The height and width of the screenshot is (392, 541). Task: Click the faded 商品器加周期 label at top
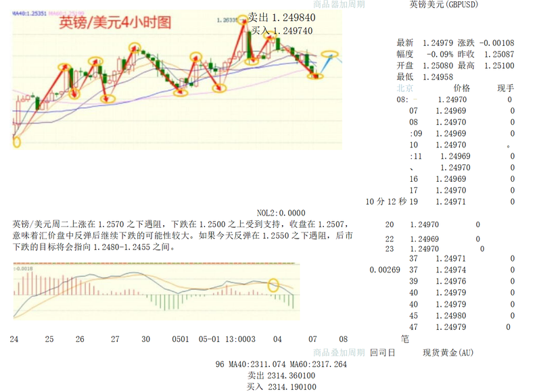pyautogui.click(x=339, y=5)
